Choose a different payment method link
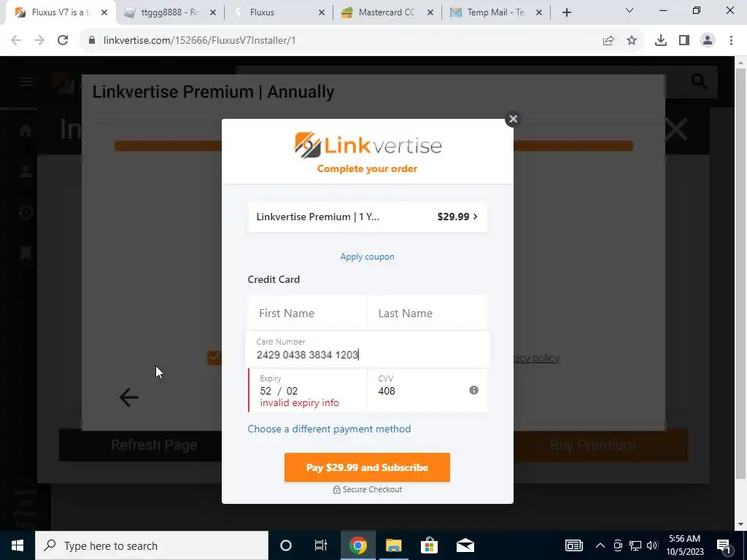Screen dimensions: 747x560 [x=329, y=429]
